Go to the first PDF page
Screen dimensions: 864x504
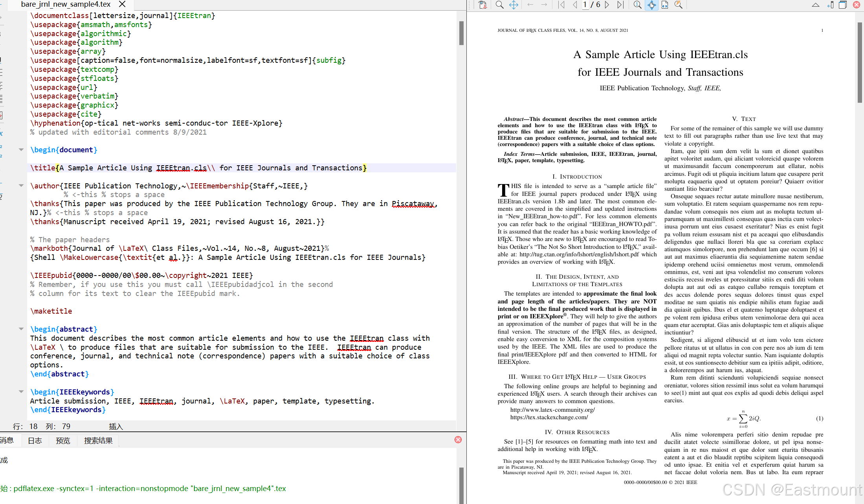[x=561, y=5]
